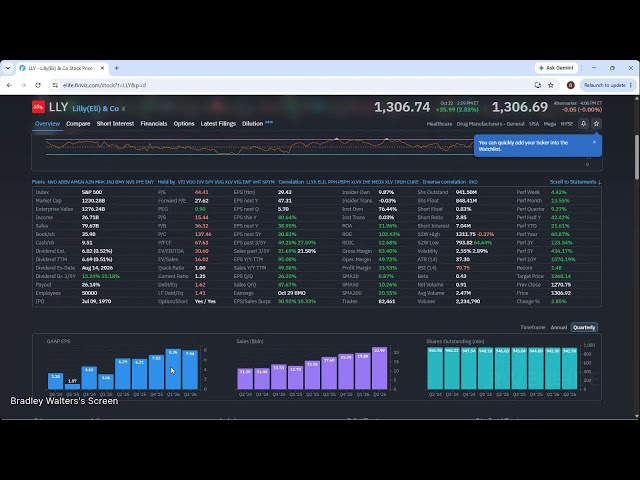Click the Market Cap value 1230.28B

93,201
